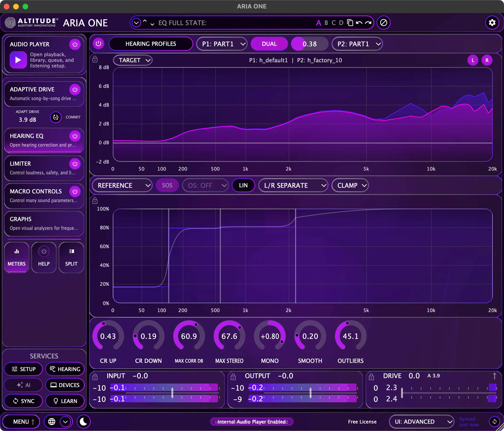Toggle DUAL profile mode
The width and height of the screenshot is (504, 431).
click(269, 44)
